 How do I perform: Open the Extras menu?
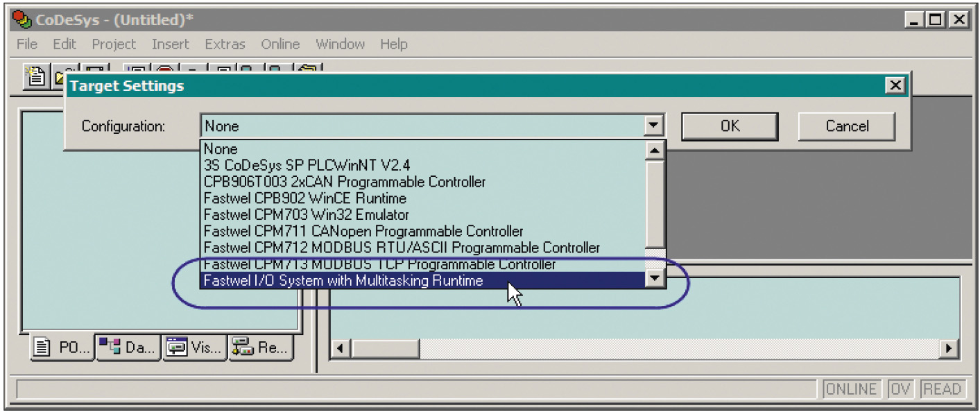tap(225, 44)
